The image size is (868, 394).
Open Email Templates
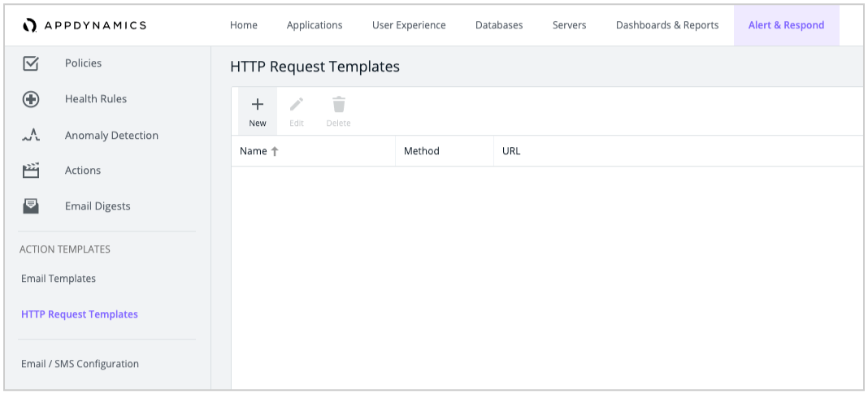pos(59,279)
